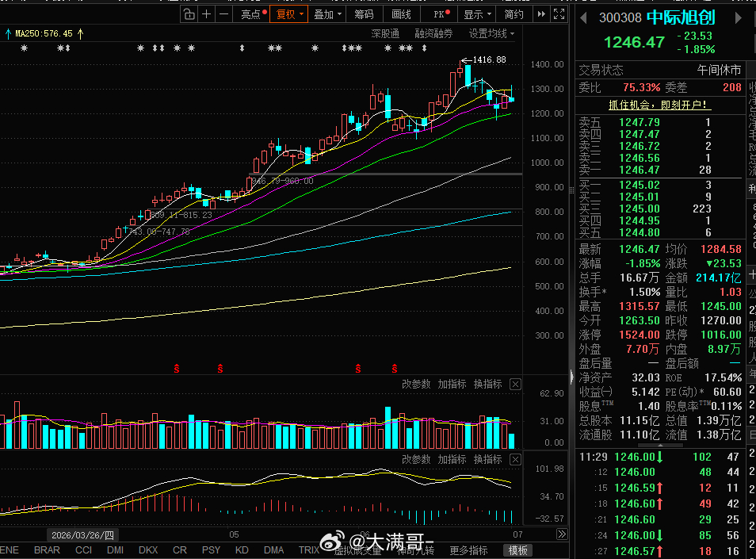Open the 叠加 overlay dropdown
The width and height of the screenshot is (756, 559).
pos(328,14)
